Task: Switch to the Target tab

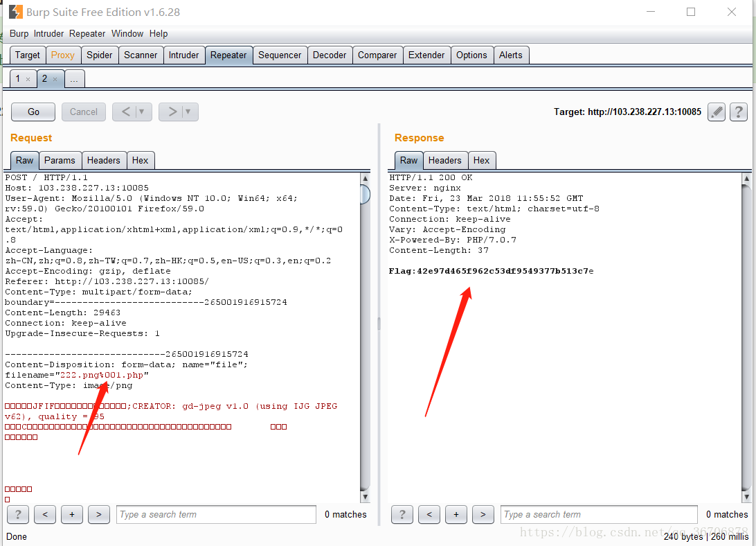Action: [x=28, y=55]
